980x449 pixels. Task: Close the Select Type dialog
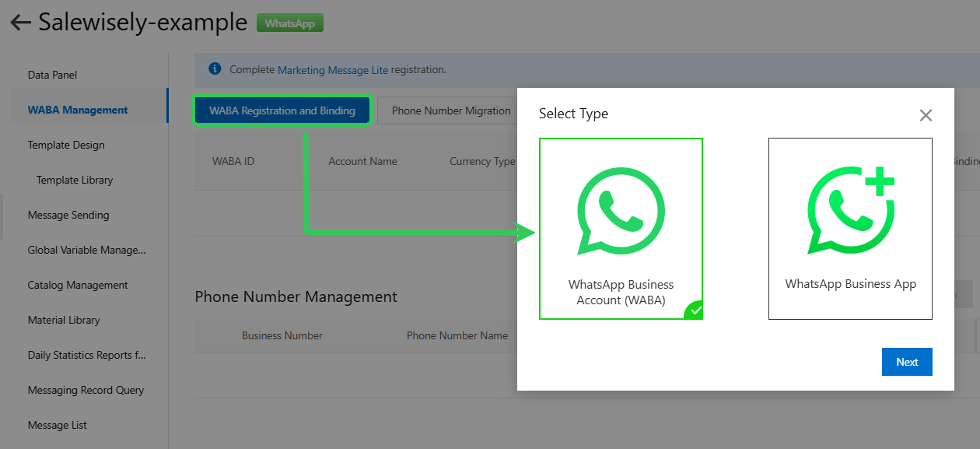(x=926, y=115)
